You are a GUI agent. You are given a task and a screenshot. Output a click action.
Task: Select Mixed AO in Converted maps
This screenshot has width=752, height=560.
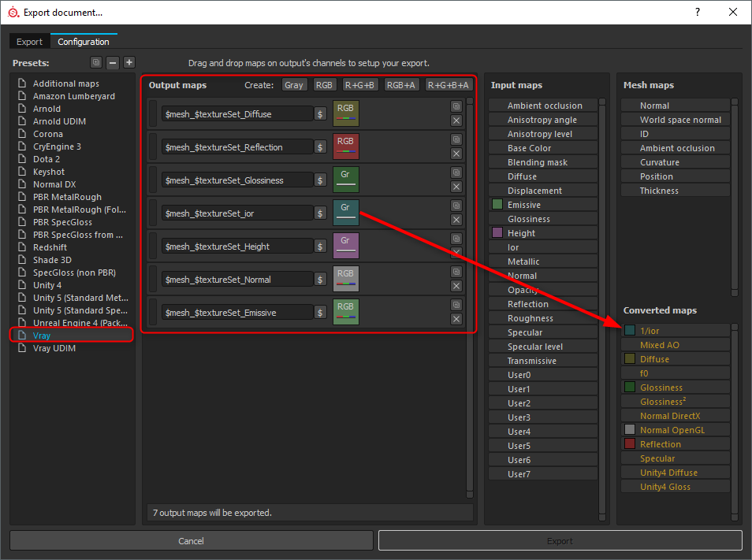click(676, 345)
